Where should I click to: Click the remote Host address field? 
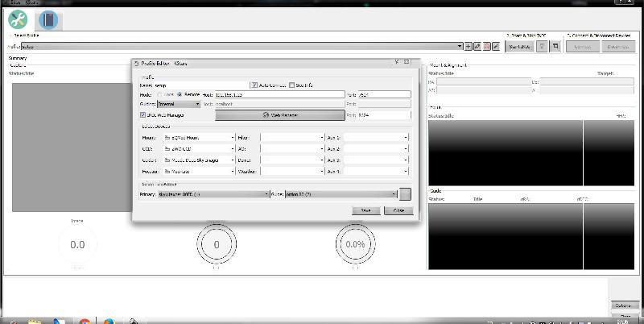pyautogui.click(x=279, y=94)
